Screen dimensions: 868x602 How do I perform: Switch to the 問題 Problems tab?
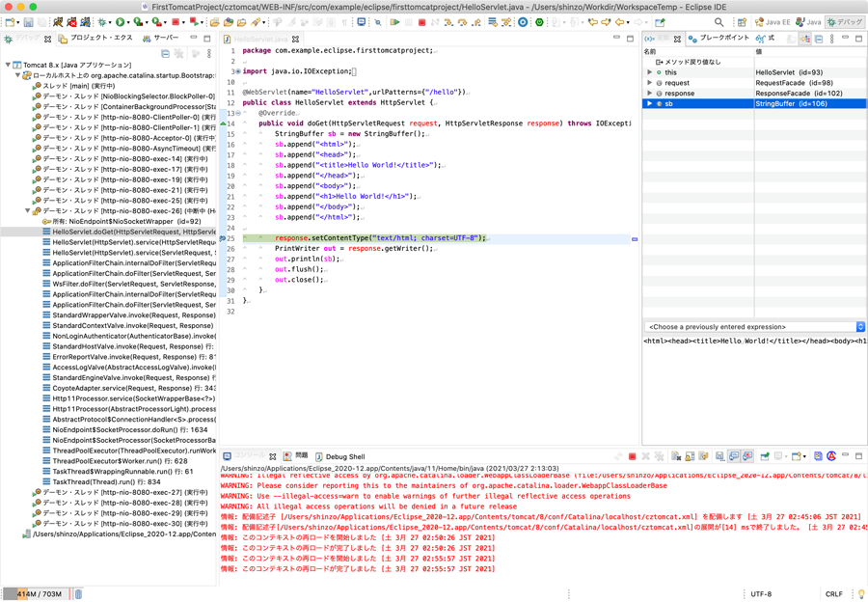(296, 456)
